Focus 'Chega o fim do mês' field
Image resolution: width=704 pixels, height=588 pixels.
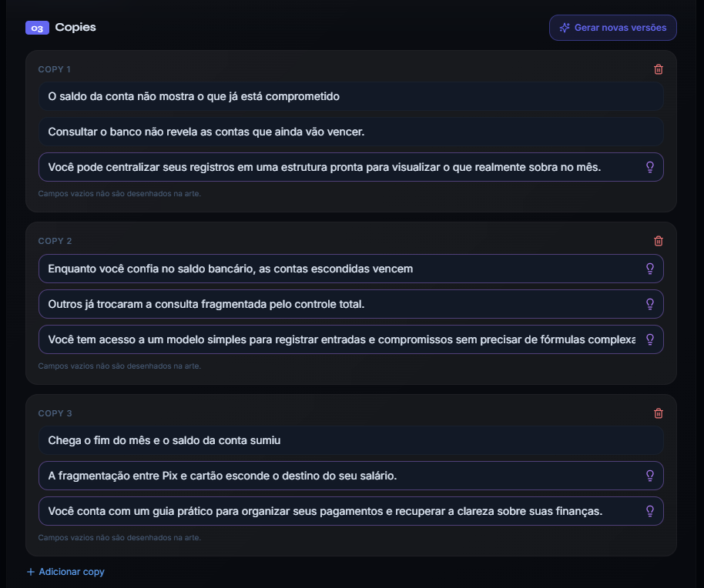351,440
